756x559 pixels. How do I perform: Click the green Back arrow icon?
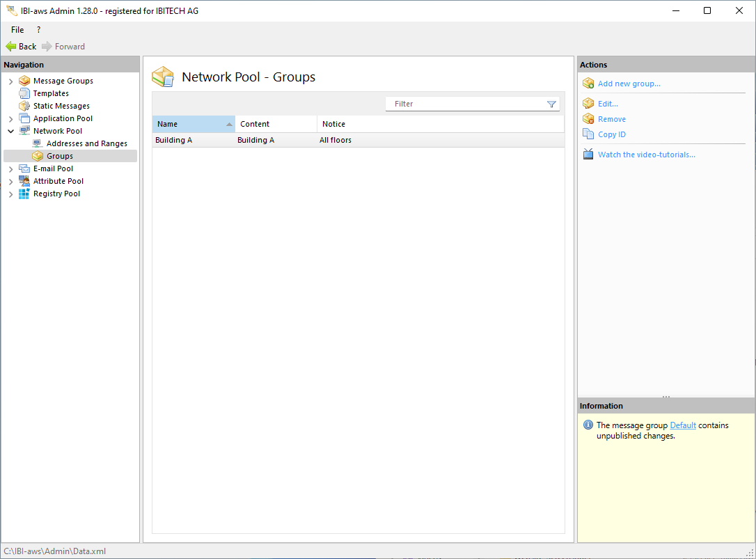[x=10, y=47]
